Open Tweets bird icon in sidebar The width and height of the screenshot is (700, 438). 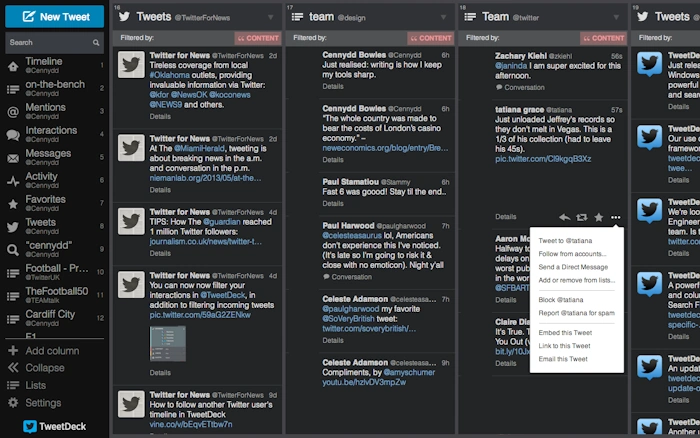point(13,227)
